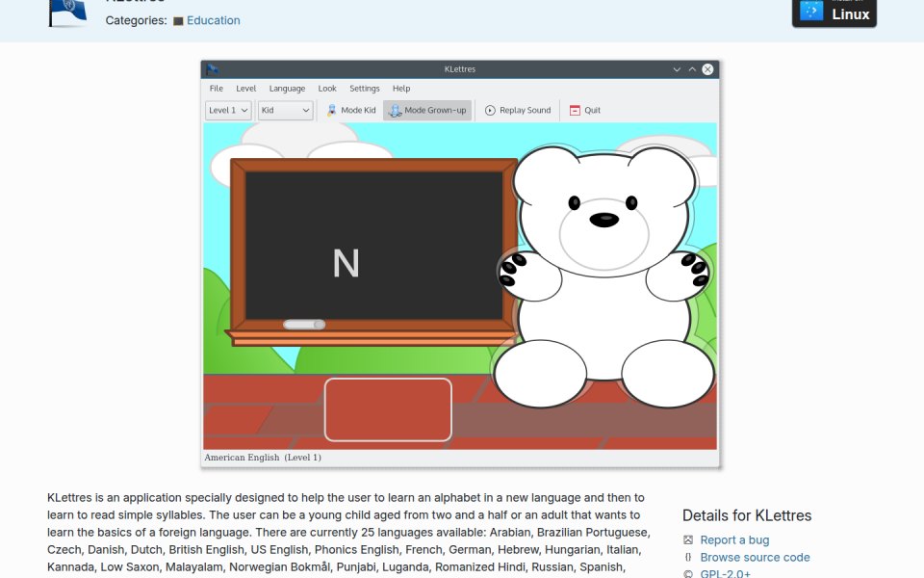Open the File menu in KLettres
The image size is (924, 578).
[x=217, y=89]
